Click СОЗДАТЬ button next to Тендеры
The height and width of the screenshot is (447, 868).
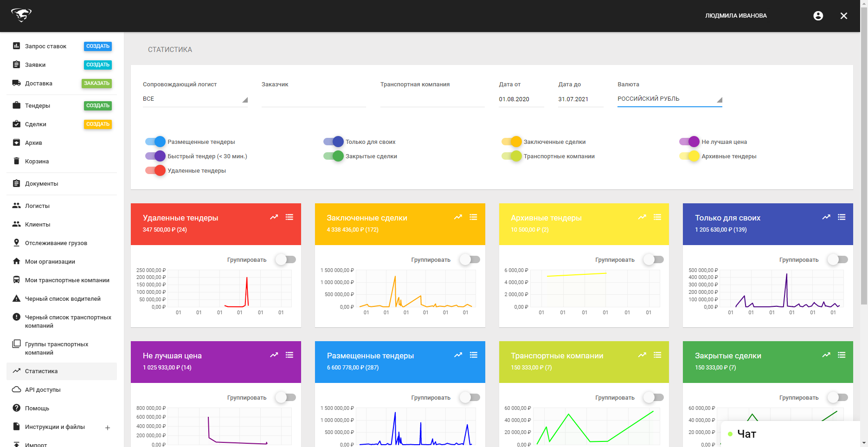point(98,106)
